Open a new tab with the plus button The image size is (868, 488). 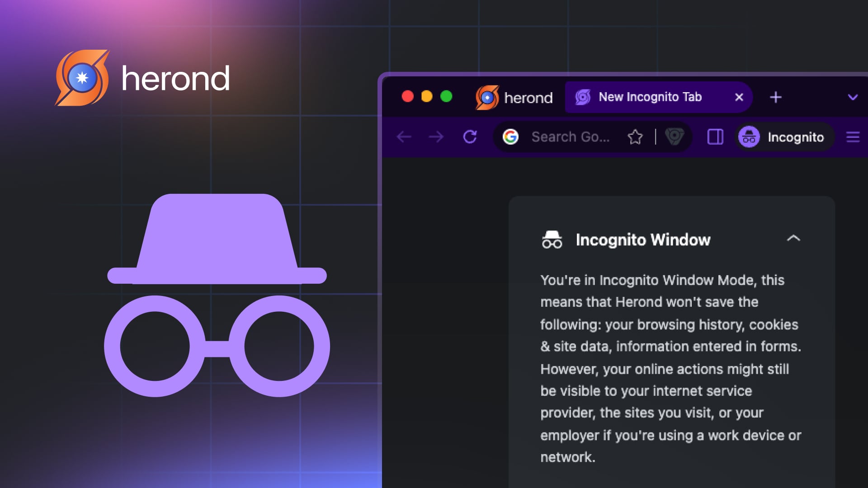pyautogui.click(x=776, y=97)
